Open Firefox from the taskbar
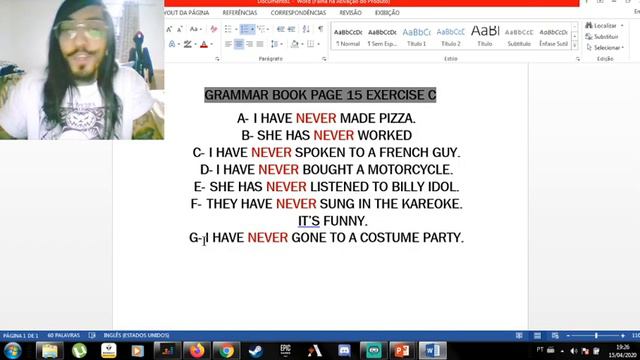The image size is (640, 360). click(197, 351)
